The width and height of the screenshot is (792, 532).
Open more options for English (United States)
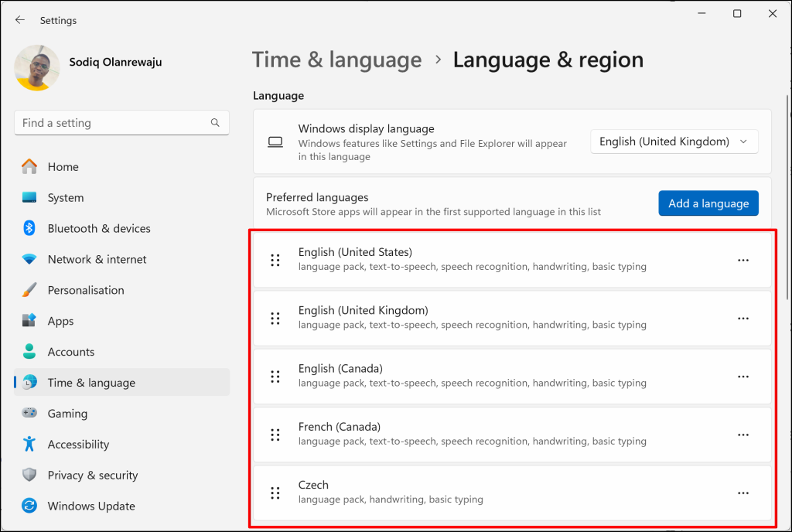click(743, 260)
